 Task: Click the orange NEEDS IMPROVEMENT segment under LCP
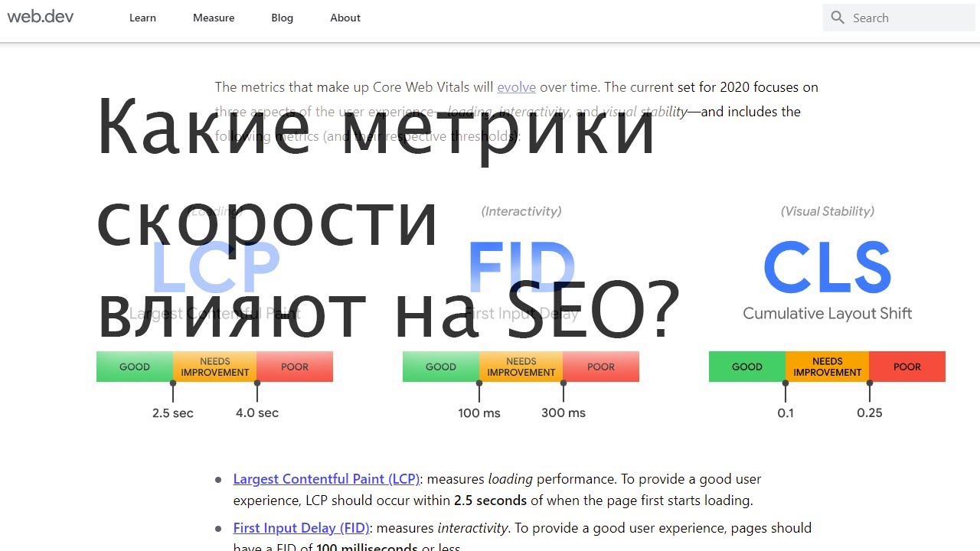pyautogui.click(x=215, y=367)
